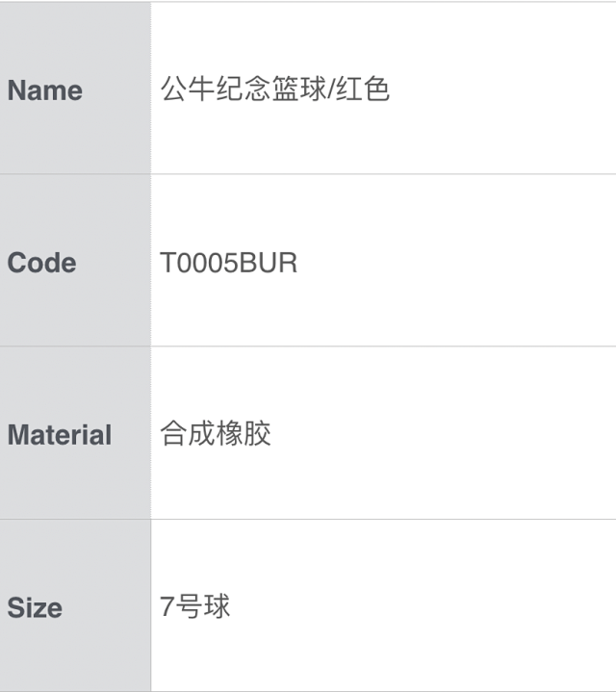Image resolution: width=616 pixels, height=692 pixels.
Task: Click the digit 7 in the size value
Action: [x=167, y=607]
